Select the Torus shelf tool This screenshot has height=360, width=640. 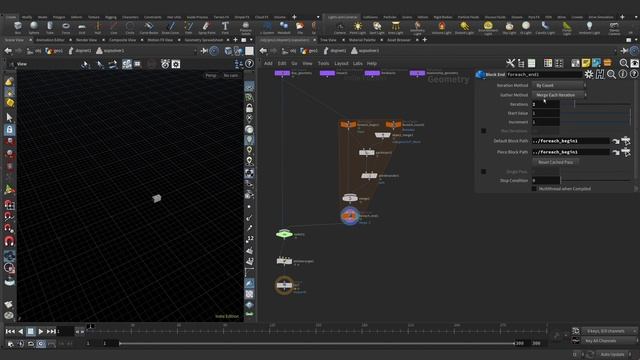click(x=66, y=27)
